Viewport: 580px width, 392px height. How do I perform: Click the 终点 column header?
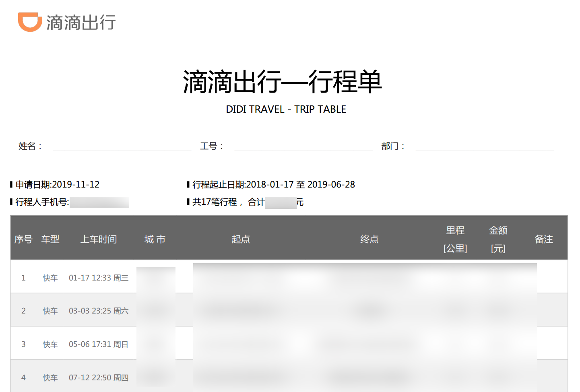(x=369, y=239)
